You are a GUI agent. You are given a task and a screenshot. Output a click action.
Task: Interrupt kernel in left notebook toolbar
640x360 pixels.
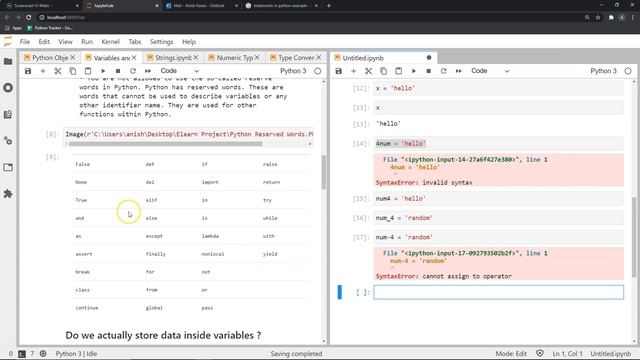(x=118, y=71)
